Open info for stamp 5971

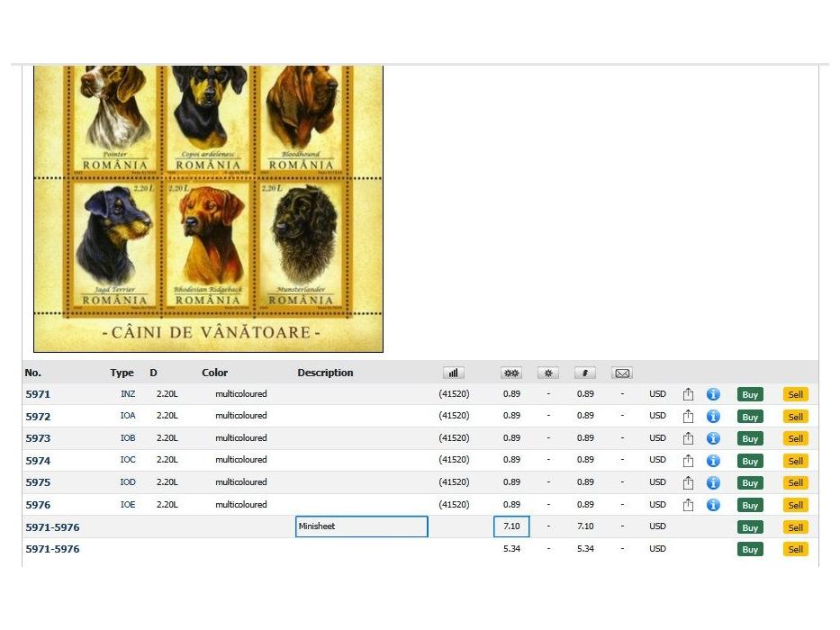713,394
